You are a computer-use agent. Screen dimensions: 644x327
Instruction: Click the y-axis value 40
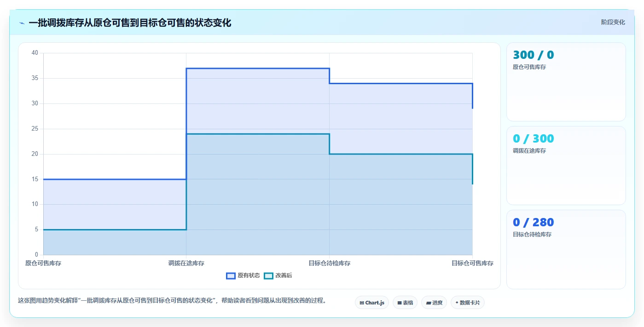(35, 53)
